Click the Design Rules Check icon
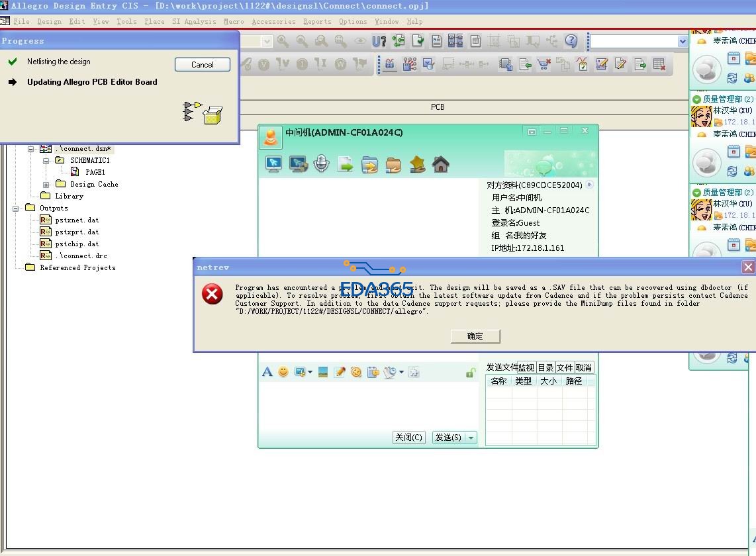The width and height of the screenshot is (756, 556). (x=418, y=42)
